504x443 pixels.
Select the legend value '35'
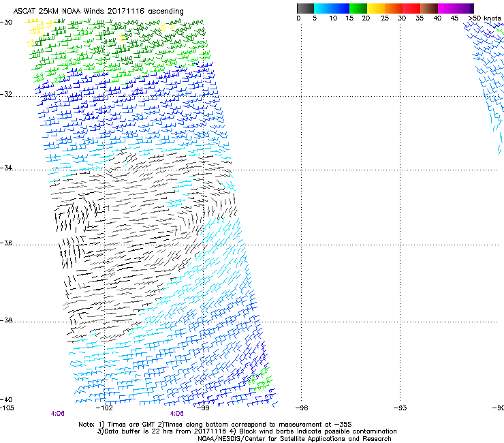[420, 18]
